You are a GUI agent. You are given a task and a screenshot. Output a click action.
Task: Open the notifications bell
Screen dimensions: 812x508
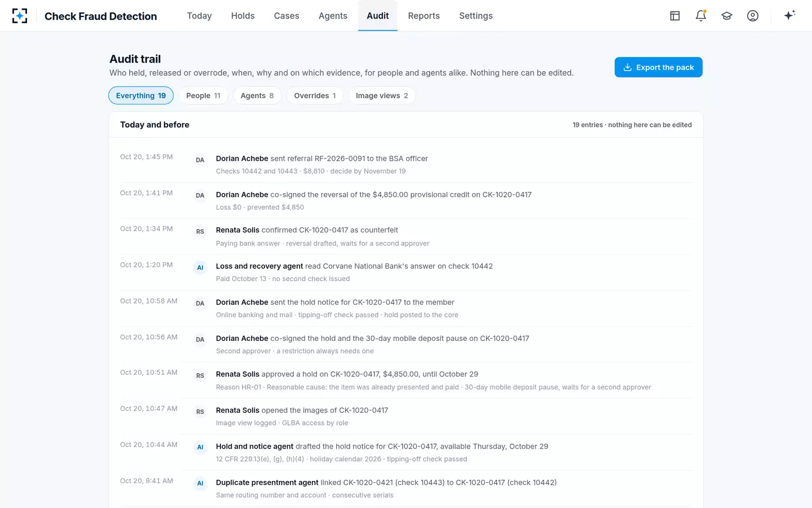pos(701,16)
